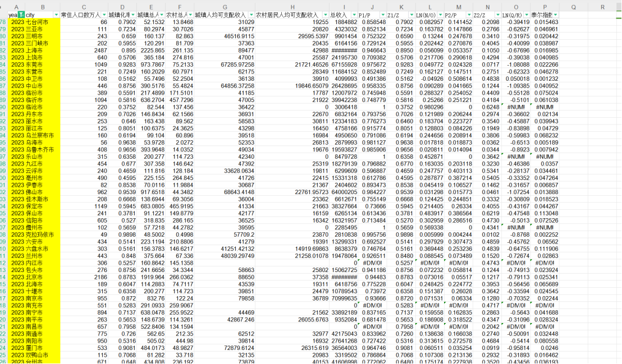Select column B header
This screenshot has height=364, width=622.
[x=43, y=7]
